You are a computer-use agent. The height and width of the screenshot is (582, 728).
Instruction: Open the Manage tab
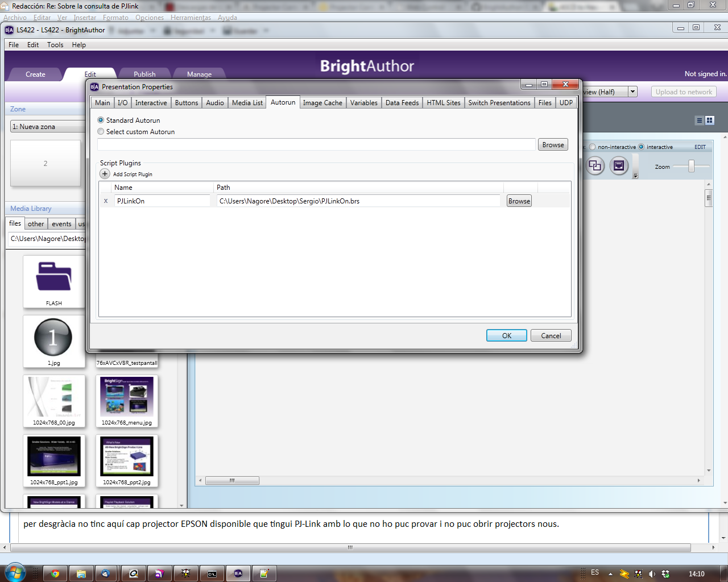pos(199,74)
